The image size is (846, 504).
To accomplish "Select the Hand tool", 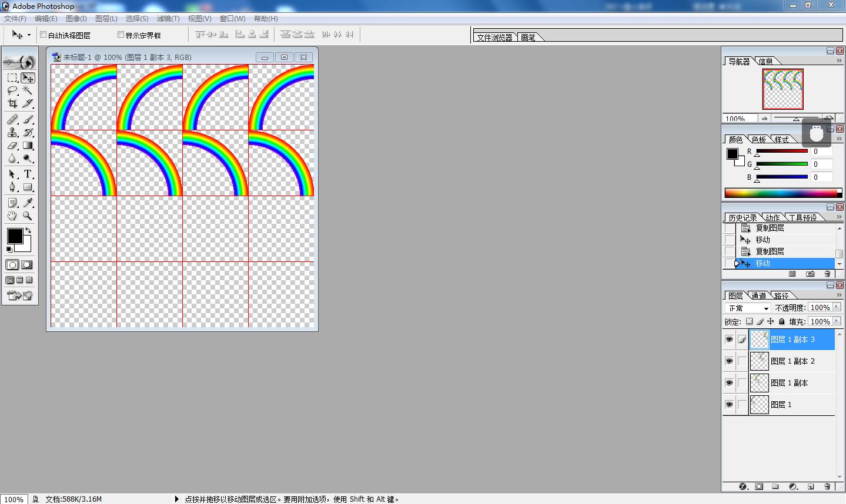I will point(12,216).
